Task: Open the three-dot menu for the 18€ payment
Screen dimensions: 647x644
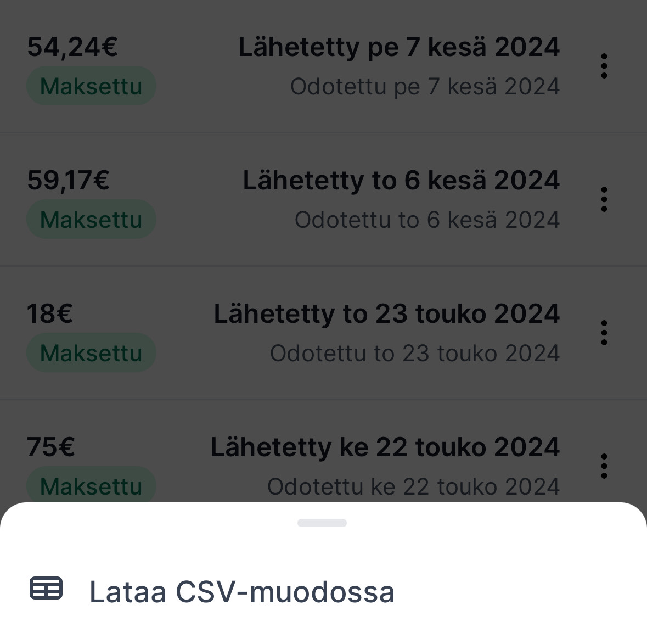Action: [604, 333]
